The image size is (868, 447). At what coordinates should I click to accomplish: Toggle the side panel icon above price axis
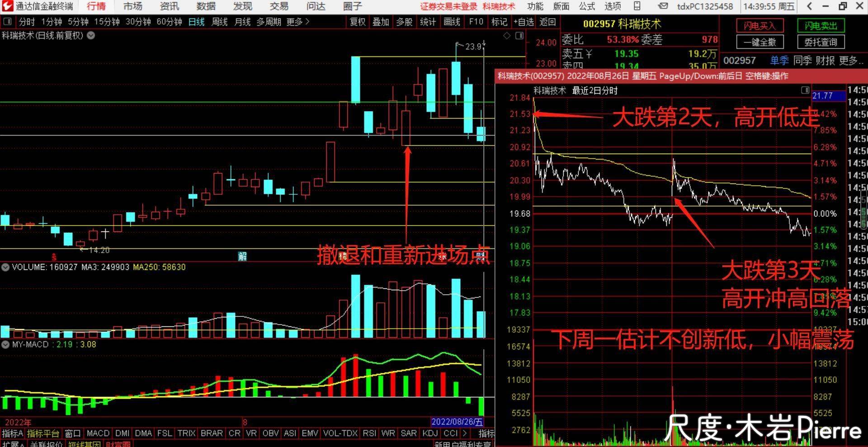tap(519, 36)
